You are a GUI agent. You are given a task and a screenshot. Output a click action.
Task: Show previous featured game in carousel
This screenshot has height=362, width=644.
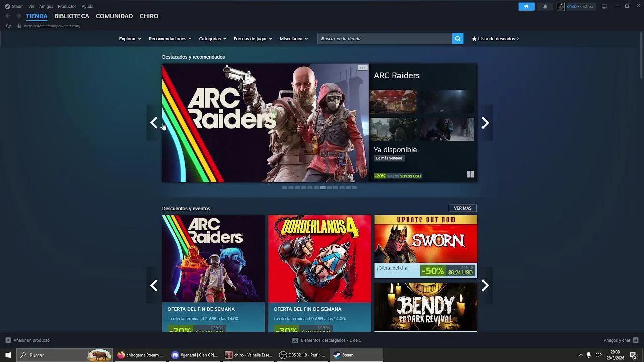(154, 123)
